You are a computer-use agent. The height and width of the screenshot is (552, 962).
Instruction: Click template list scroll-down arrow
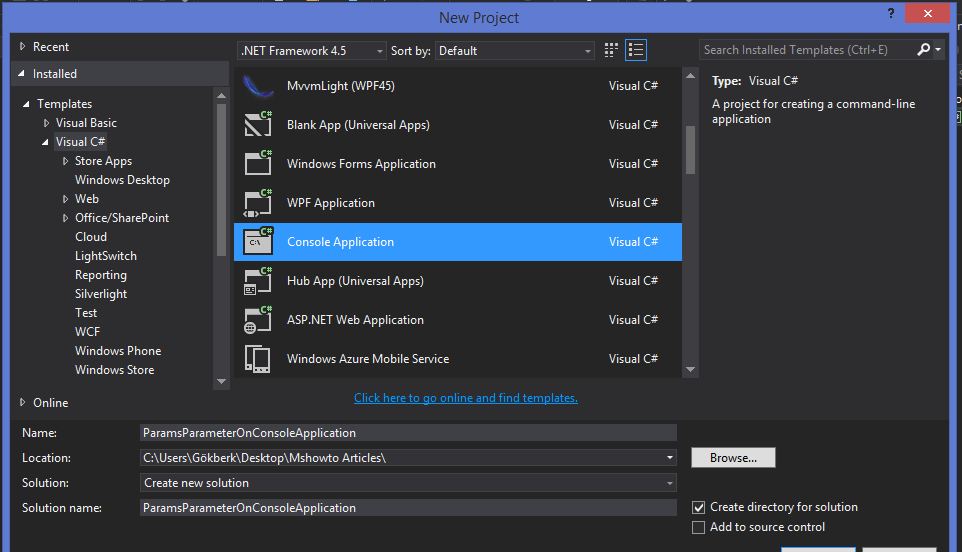click(690, 369)
